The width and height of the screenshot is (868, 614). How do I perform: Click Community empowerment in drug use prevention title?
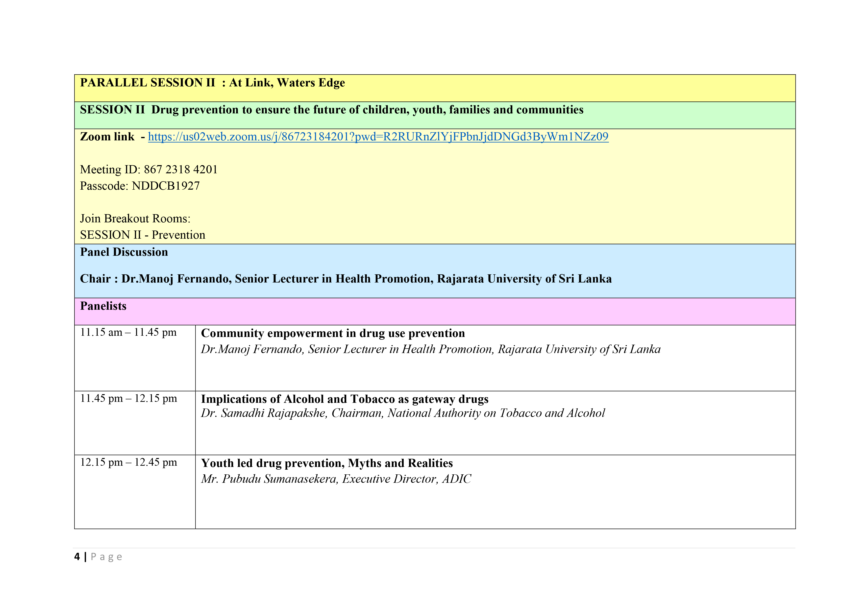click(333, 333)
